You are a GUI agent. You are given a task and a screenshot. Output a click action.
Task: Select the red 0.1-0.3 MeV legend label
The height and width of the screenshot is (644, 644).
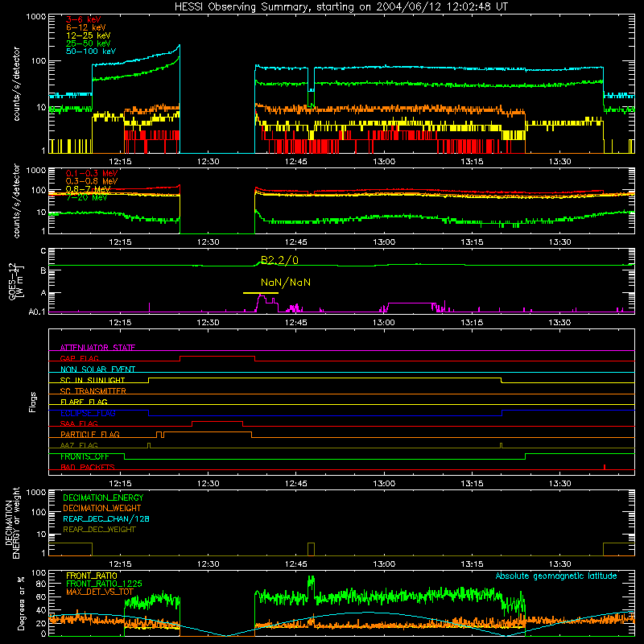(92, 173)
